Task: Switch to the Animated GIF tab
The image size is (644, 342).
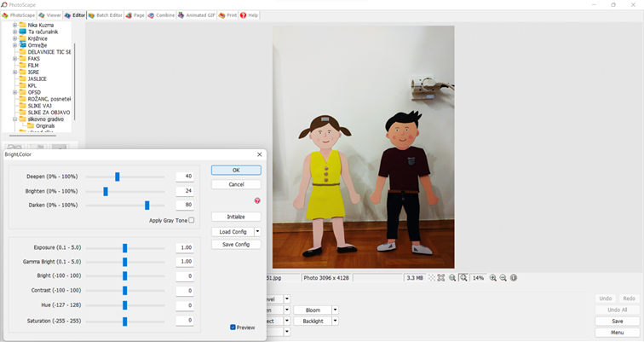Action: pos(197,15)
